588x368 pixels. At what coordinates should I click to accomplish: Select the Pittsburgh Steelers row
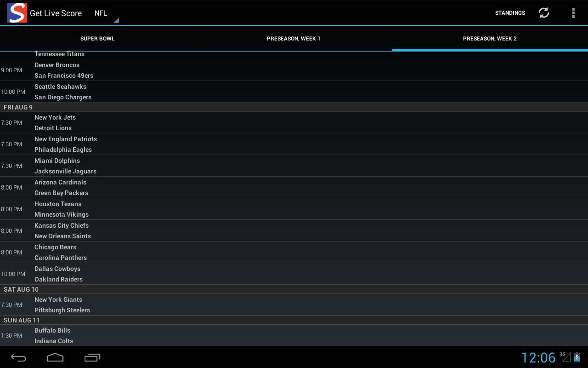(x=62, y=310)
